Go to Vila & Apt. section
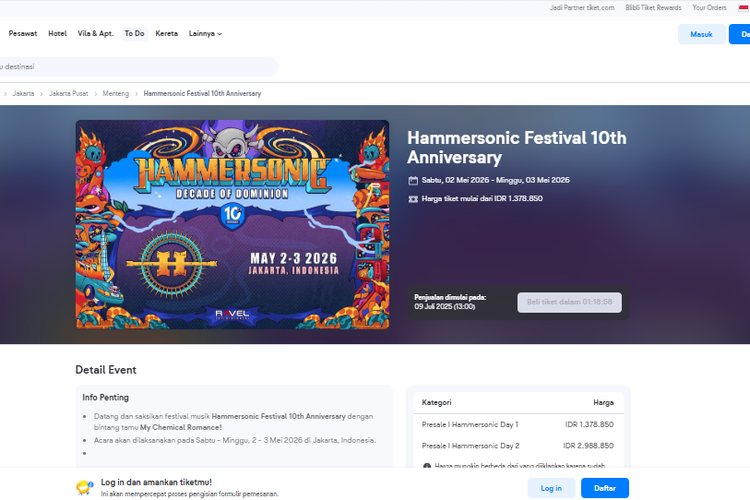 (x=96, y=33)
